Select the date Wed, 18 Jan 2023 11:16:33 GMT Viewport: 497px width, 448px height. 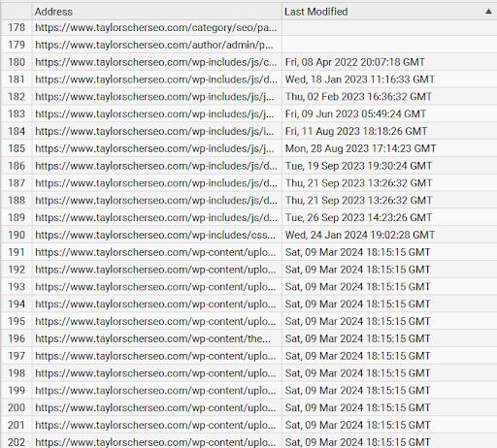click(360, 80)
